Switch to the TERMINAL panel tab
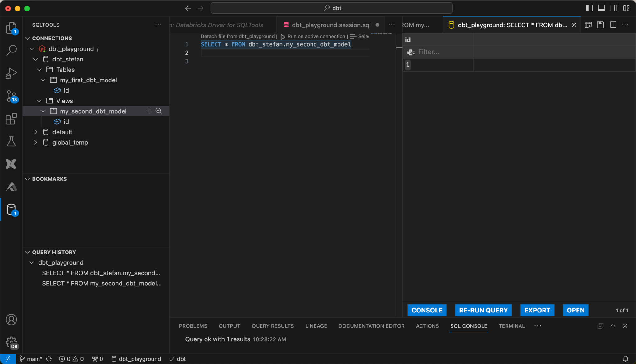Screen dimensions: 636x364 pos(511,326)
